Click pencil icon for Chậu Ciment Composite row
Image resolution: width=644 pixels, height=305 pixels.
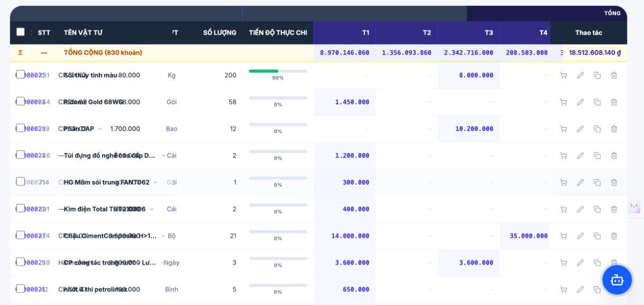click(x=580, y=236)
